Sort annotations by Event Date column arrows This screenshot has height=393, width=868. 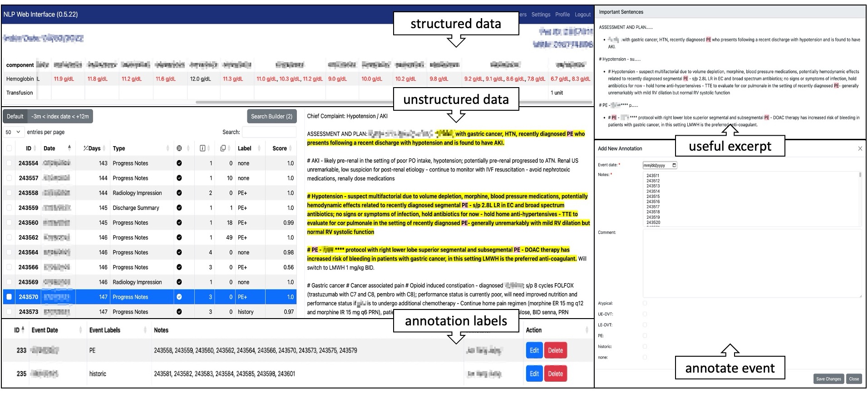80,330
